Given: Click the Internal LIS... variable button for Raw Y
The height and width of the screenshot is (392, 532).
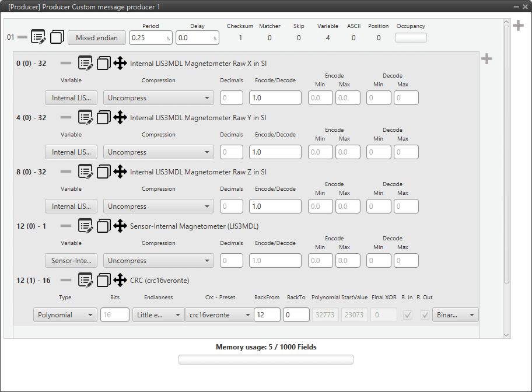Looking at the screenshot, I should pyautogui.click(x=71, y=152).
